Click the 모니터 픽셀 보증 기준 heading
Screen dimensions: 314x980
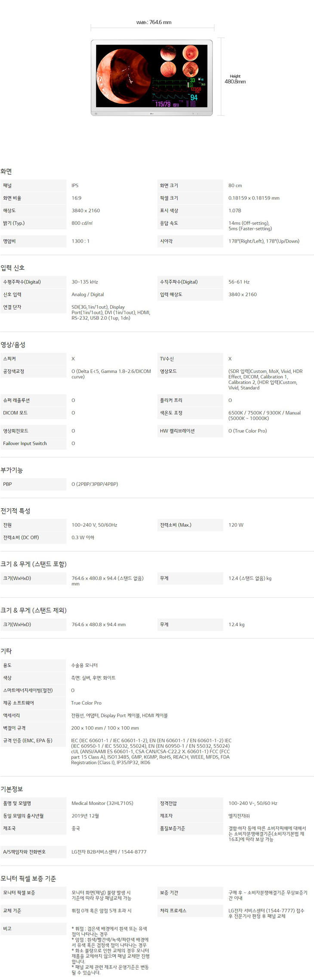click(x=28, y=879)
